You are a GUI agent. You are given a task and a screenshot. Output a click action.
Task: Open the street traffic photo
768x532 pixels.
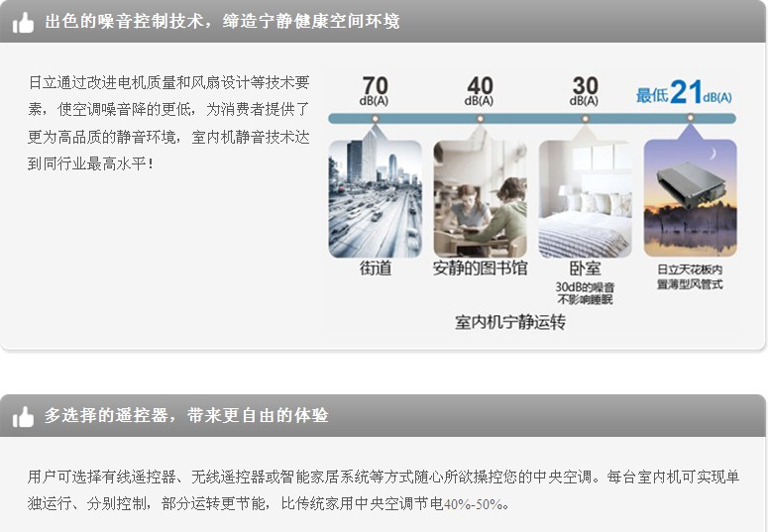375,198
